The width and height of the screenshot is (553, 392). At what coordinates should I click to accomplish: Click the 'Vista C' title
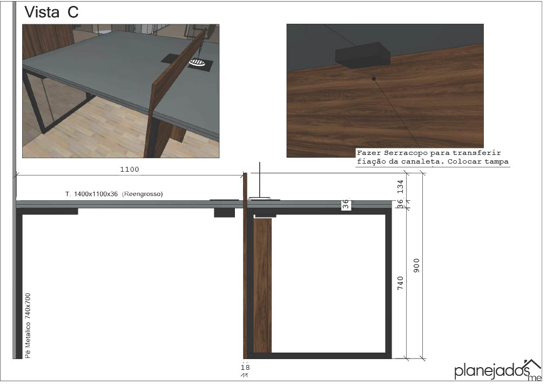click(52, 13)
